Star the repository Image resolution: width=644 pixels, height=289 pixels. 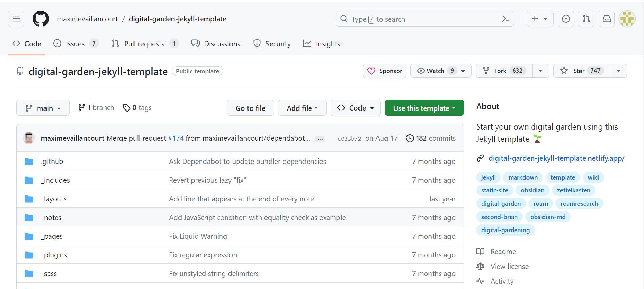click(582, 71)
